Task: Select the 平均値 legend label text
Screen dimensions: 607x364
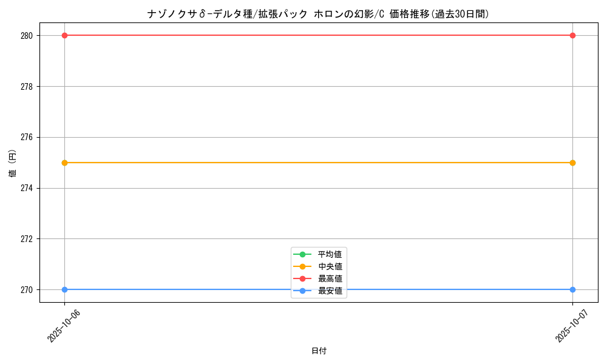Action: pyautogui.click(x=330, y=254)
